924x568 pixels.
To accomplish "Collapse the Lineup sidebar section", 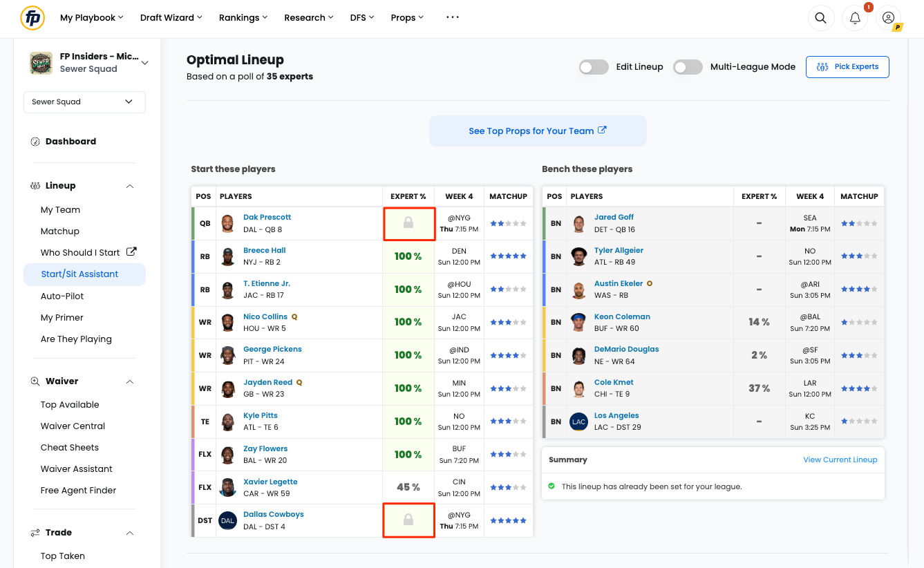I will (130, 186).
